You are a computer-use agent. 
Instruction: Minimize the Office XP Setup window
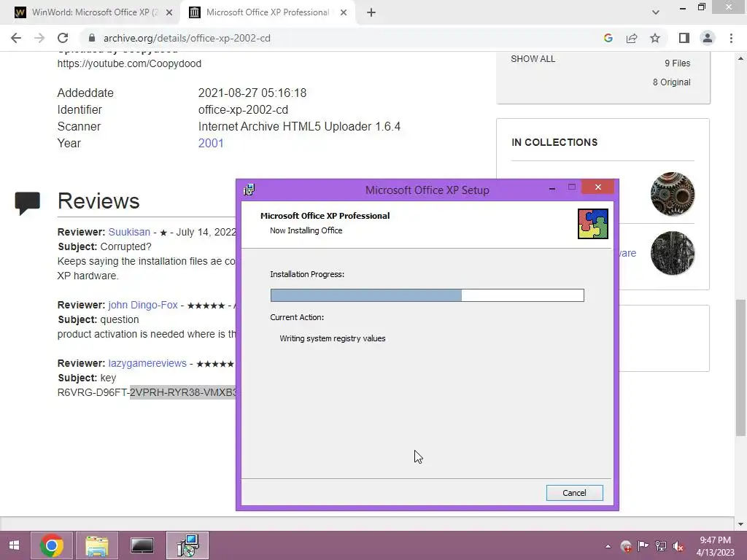coord(552,187)
